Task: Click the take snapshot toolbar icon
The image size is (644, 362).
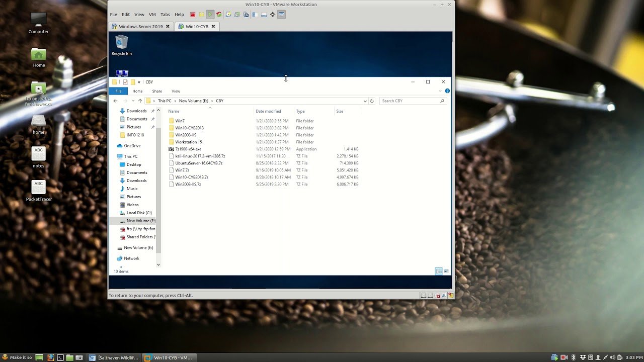Action: coord(228,15)
